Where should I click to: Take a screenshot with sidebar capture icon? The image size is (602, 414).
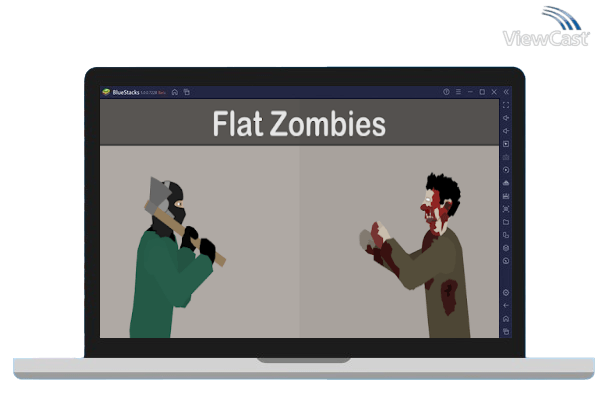tap(506, 209)
